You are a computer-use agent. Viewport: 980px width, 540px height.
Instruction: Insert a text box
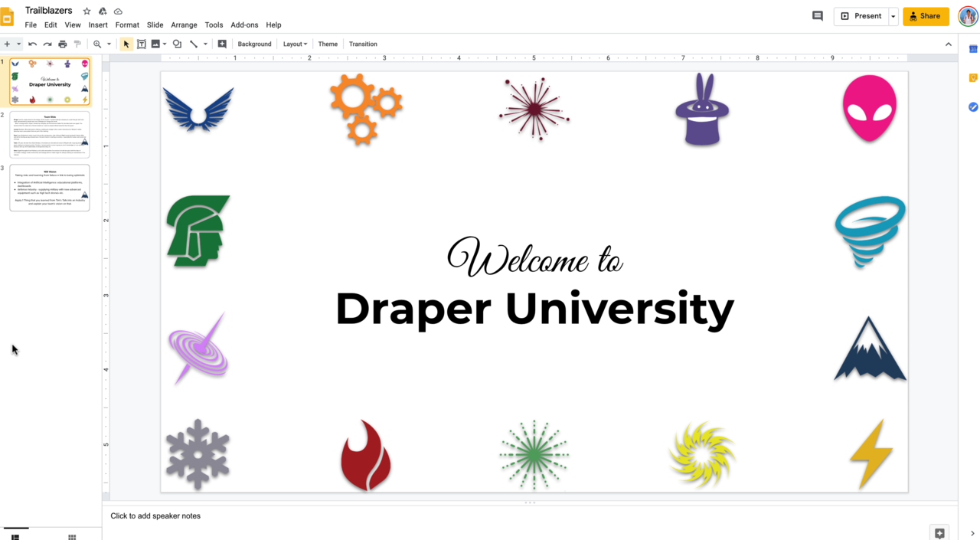click(142, 44)
